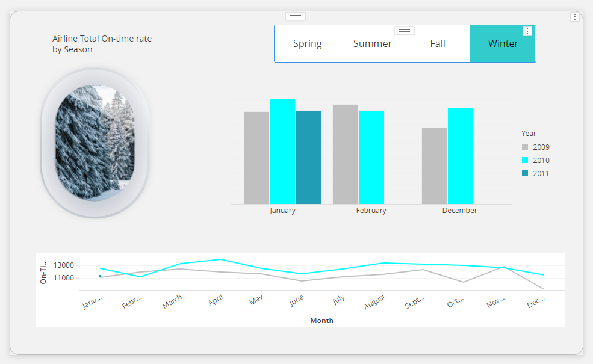Screen dimensions: 593x364
Task: Click the 2009 gray legend swatch
Action: 525,147
